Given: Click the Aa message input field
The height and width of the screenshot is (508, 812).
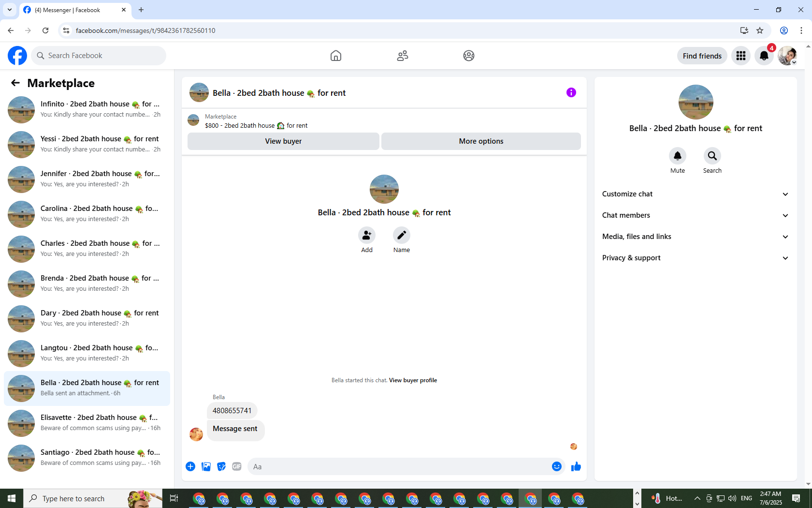Looking at the screenshot, I should (x=399, y=466).
